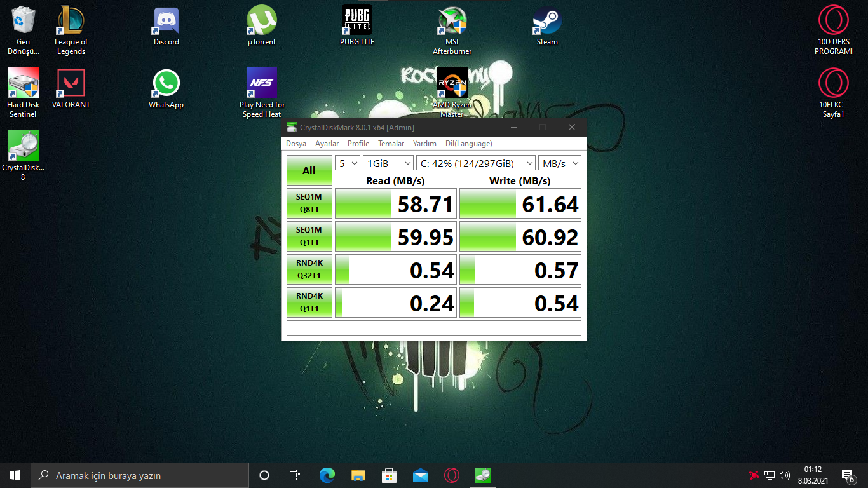
Task: Open drive selector C: 42% dropdown
Action: click(x=475, y=163)
